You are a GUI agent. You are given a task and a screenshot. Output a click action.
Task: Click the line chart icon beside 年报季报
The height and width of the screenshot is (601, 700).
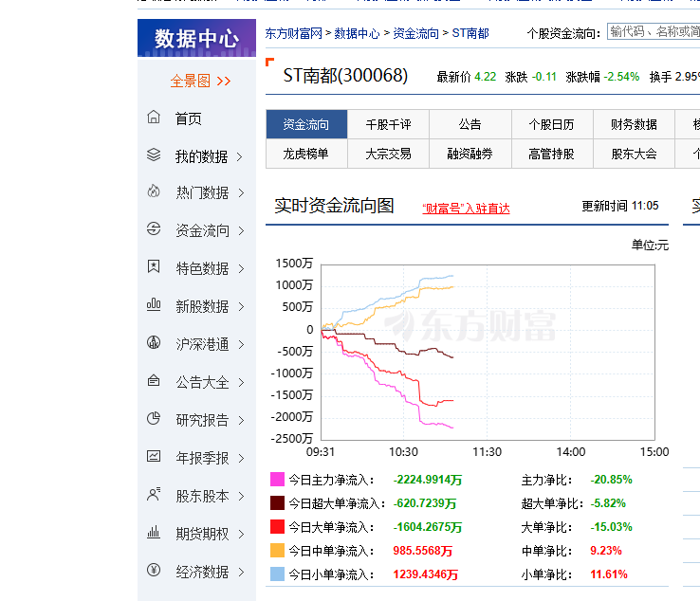(154, 456)
